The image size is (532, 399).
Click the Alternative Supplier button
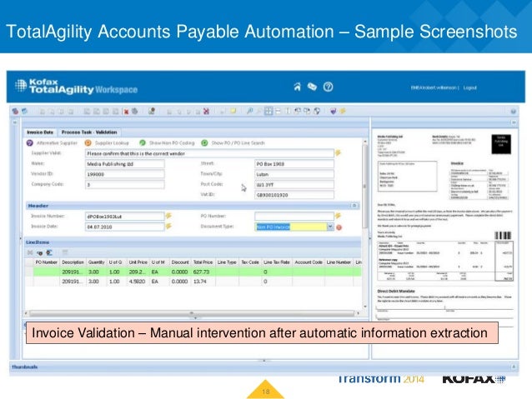[53, 143]
